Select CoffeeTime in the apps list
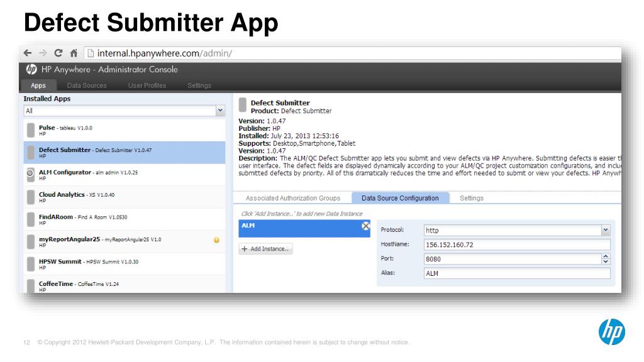 pyautogui.click(x=125, y=285)
